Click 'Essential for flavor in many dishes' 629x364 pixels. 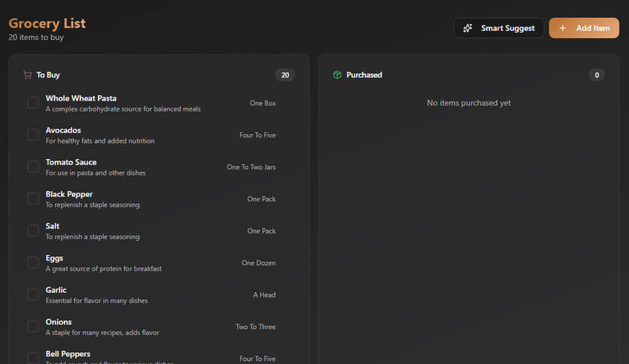coord(97,301)
